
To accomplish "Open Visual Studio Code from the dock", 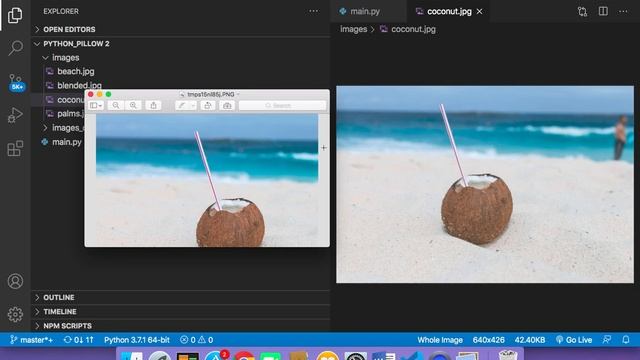I will point(411,356).
